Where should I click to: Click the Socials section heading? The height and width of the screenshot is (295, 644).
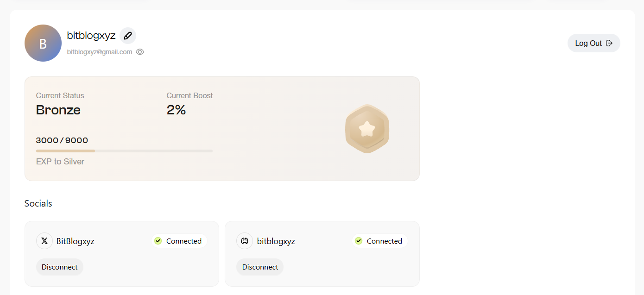click(38, 203)
